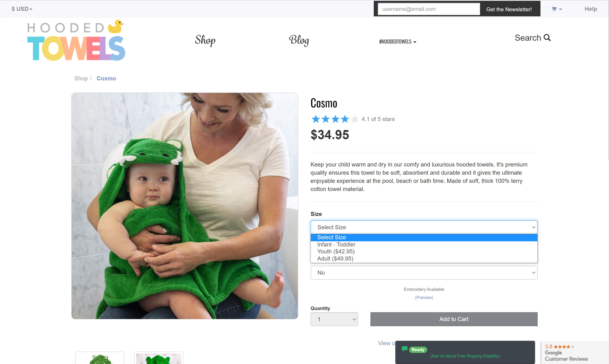Open the embroidery Preview link
Viewport: 609px width, 364px height.
click(424, 298)
